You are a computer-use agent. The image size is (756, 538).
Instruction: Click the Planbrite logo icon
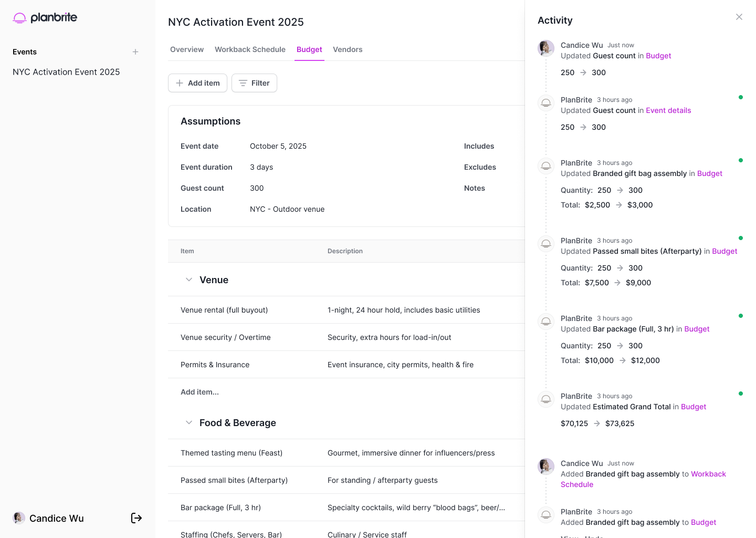19,18
